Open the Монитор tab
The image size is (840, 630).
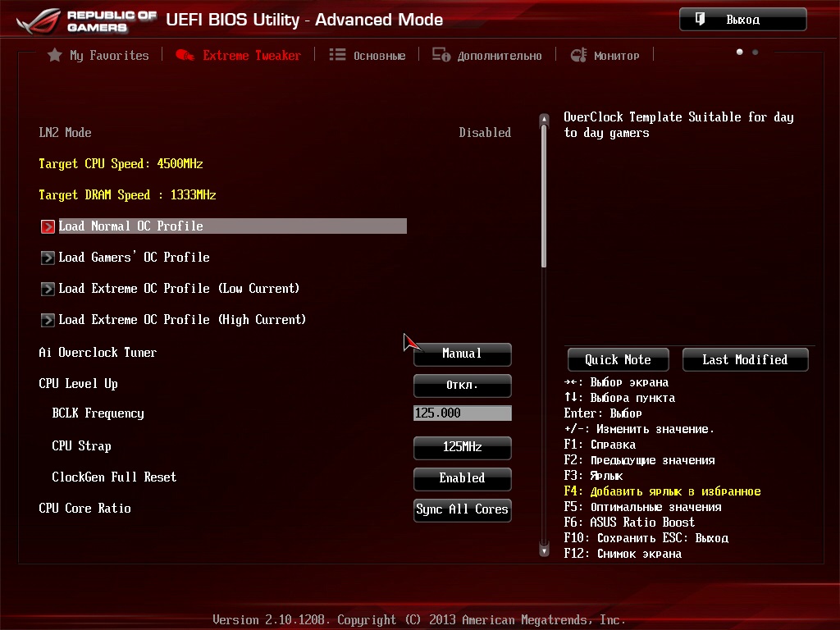(605, 55)
